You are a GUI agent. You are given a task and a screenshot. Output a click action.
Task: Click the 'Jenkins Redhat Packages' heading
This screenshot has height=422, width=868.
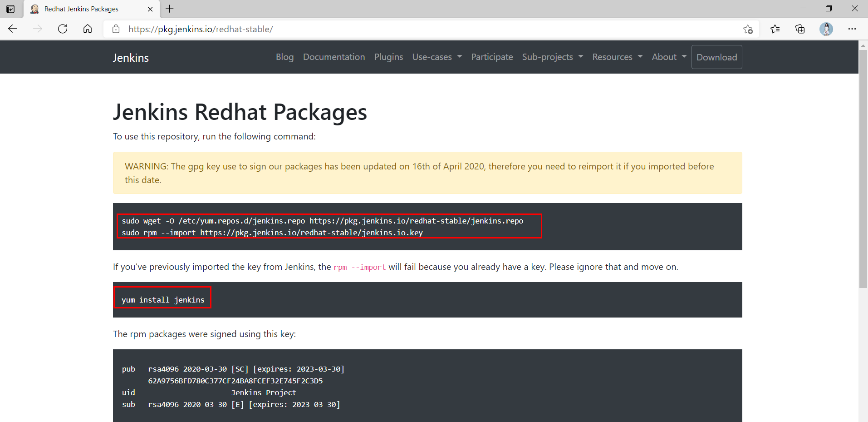(x=240, y=112)
